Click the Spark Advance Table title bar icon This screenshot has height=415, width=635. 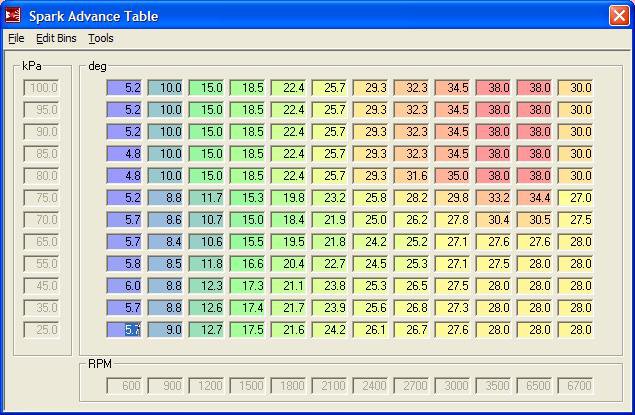coord(13,16)
